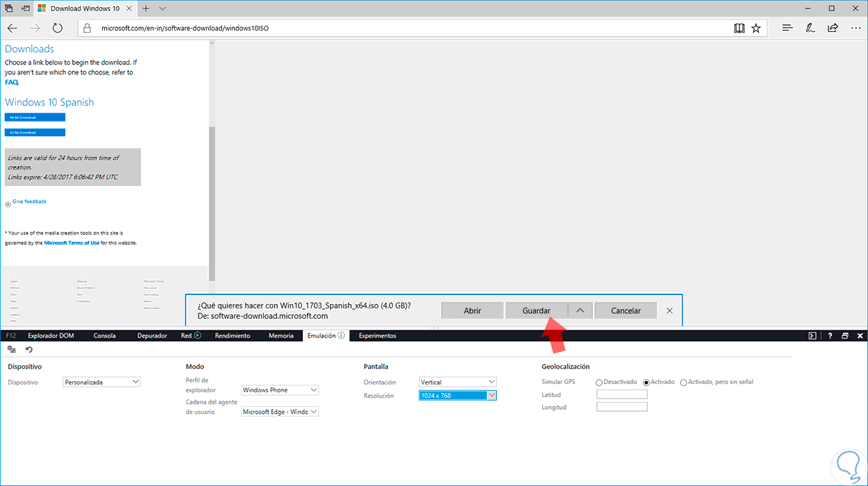Open the Give feedback link
The height and width of the screenshot is (486, 868).
[x=29, y=201]
